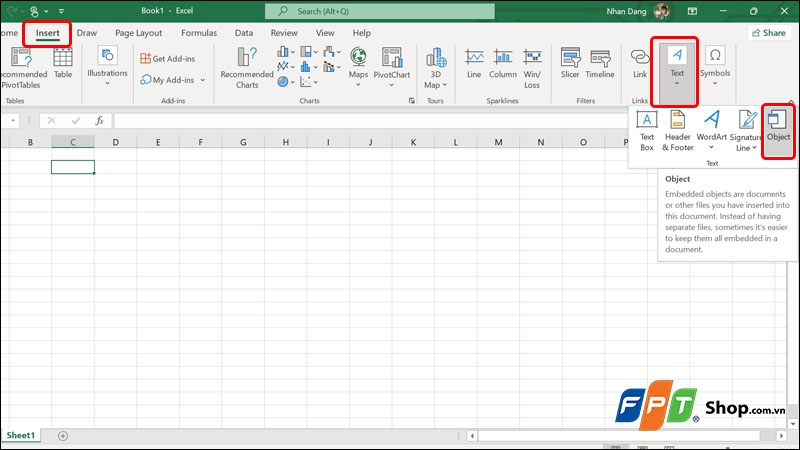Open the Illustrations group dropdown
The image size is (800, 450).
107,66
